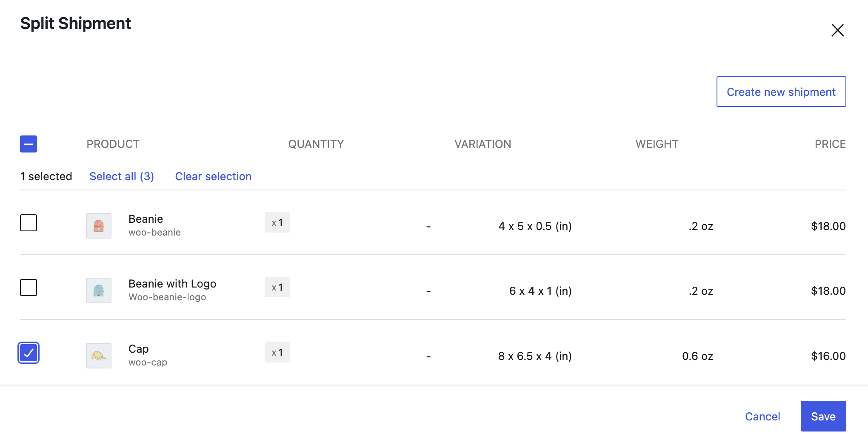Click the x1 badge beside Beanie with Logo
Viewport: 868px width, 443px height.
click(277, 287)
